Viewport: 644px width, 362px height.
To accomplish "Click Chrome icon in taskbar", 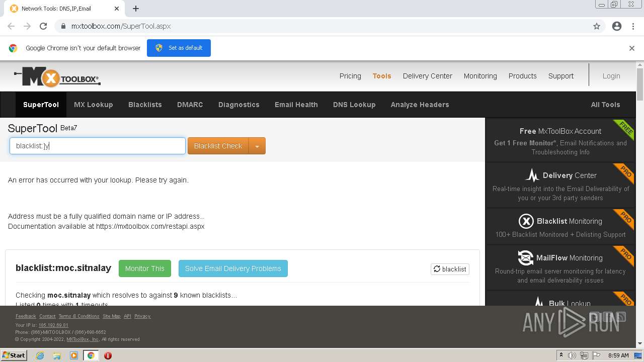I will (x=91, y=355).
